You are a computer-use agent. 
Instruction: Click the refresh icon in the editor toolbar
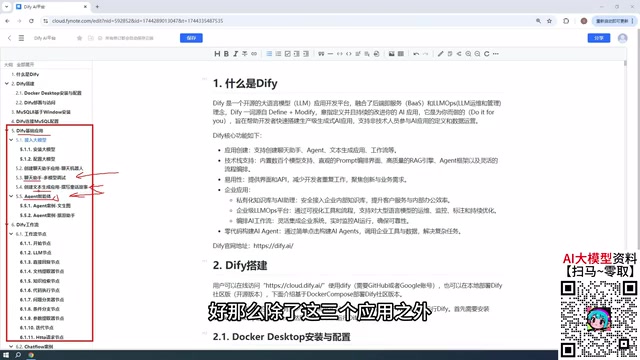(487, 54)
